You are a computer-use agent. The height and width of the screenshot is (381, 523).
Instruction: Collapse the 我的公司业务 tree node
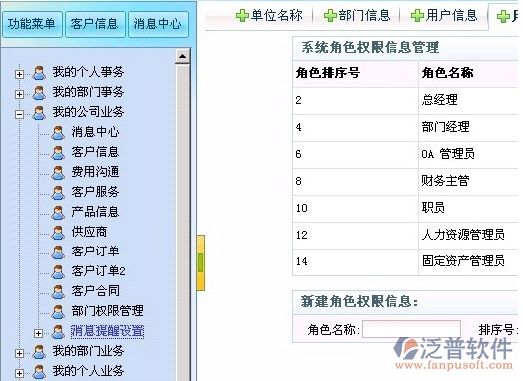click(19, 114)
